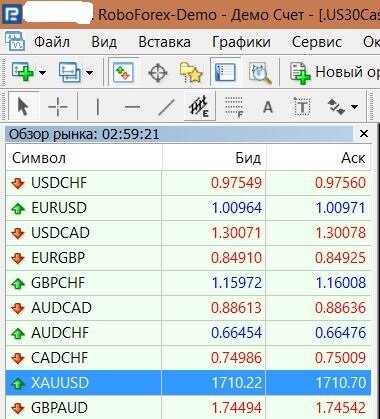Open the New Chart toolbar icon
The height and width of the screenshot is (419, 380).
point(22,72)
